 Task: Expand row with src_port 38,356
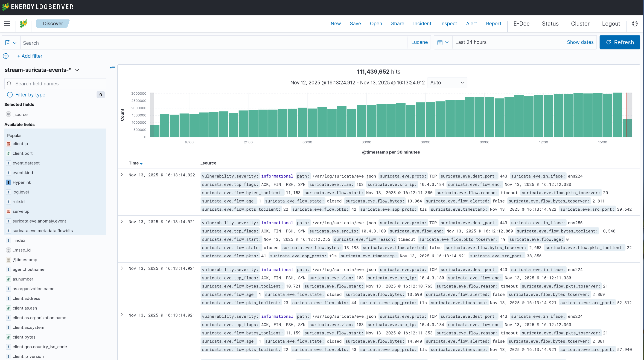click(122, 221)
